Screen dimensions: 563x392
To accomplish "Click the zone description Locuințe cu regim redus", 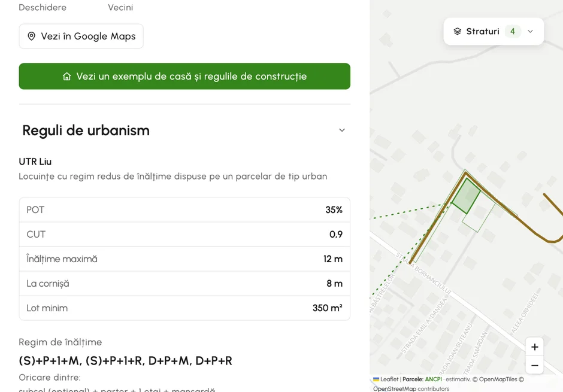I will point(173,177).
